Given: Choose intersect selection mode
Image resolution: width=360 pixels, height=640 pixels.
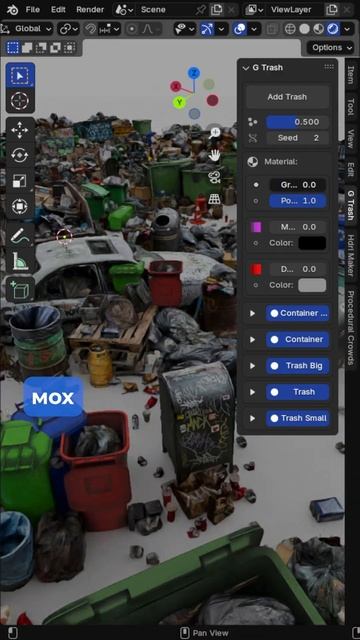Looking at the screenshot, I should [69, 48].
